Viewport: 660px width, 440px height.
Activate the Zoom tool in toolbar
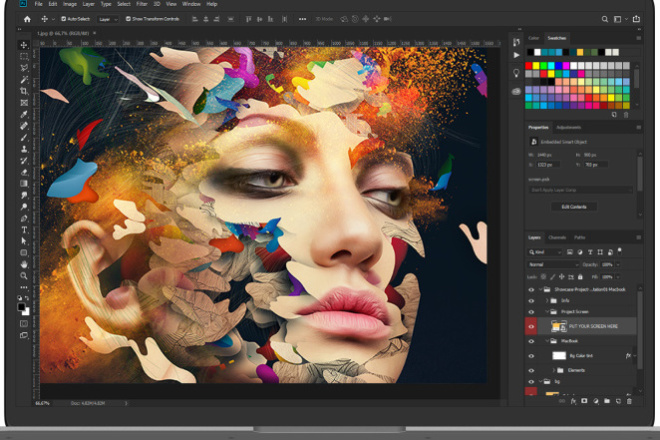click(24, 276)
